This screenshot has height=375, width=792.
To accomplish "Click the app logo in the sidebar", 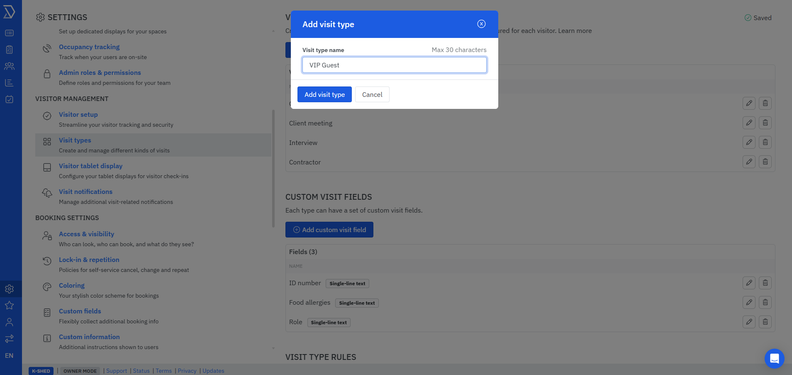I will pyautogui.click(x=9, y=13).
